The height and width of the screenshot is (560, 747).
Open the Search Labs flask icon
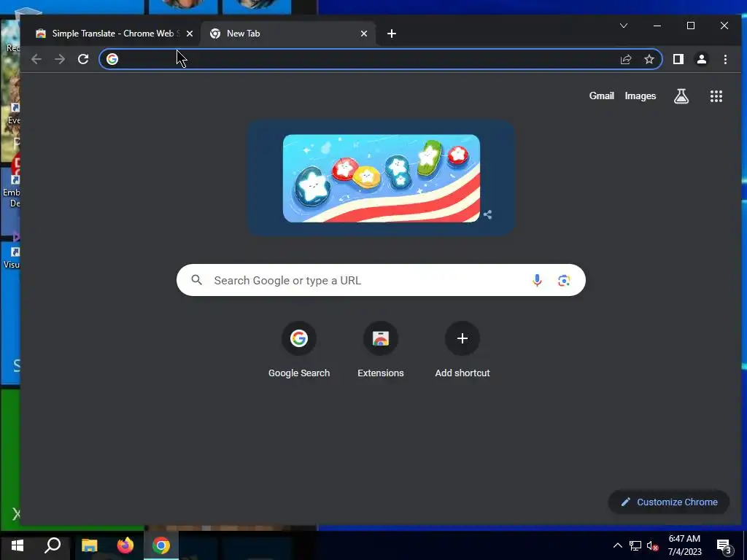coord(681,96)
